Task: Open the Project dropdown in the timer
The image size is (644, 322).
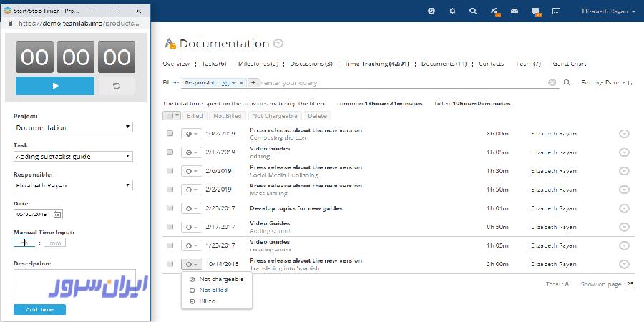Action: point(73,127)
